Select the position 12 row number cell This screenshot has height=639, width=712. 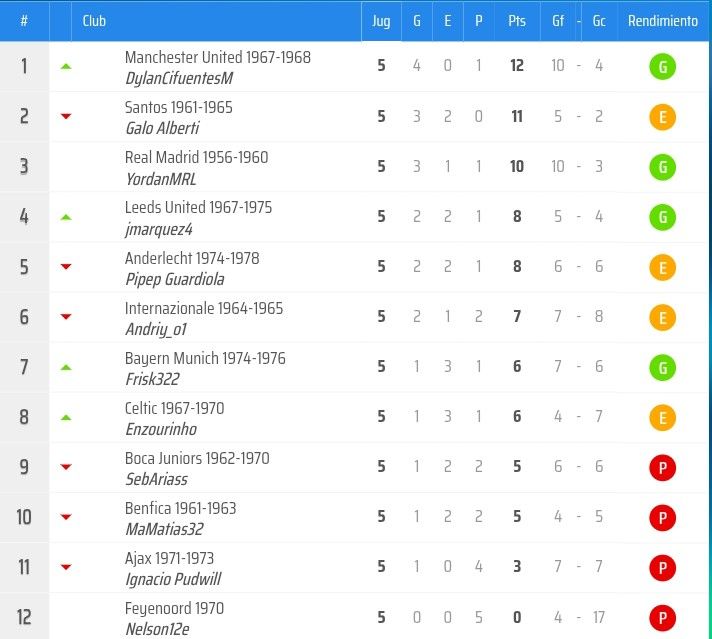tap(24, 618)
